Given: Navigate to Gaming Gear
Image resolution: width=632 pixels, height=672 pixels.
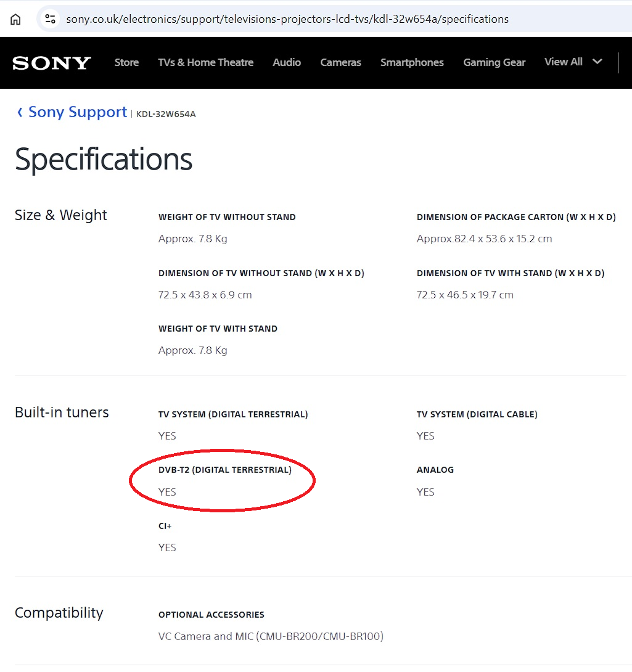Looking at the screenshot, I should (494, 62).
